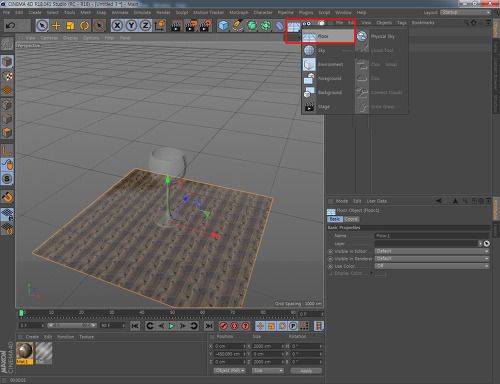Image resolution: width=500 pixels, height=384 pixels.
Task: Click the spline Pen tool icon
Action: [x=238, y=26]
